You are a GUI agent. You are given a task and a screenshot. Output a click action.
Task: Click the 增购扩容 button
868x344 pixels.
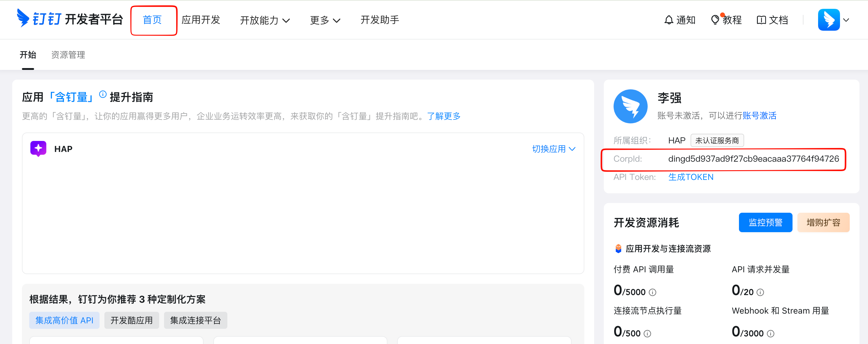823,222
